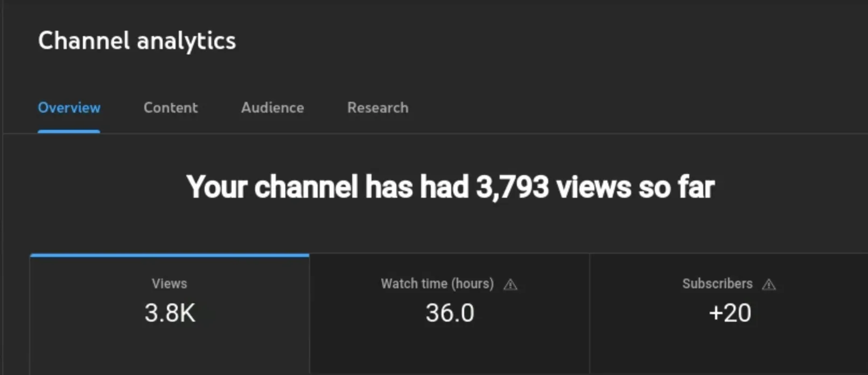Click the Views label text
868x375 pixels.
click(169, 283)
